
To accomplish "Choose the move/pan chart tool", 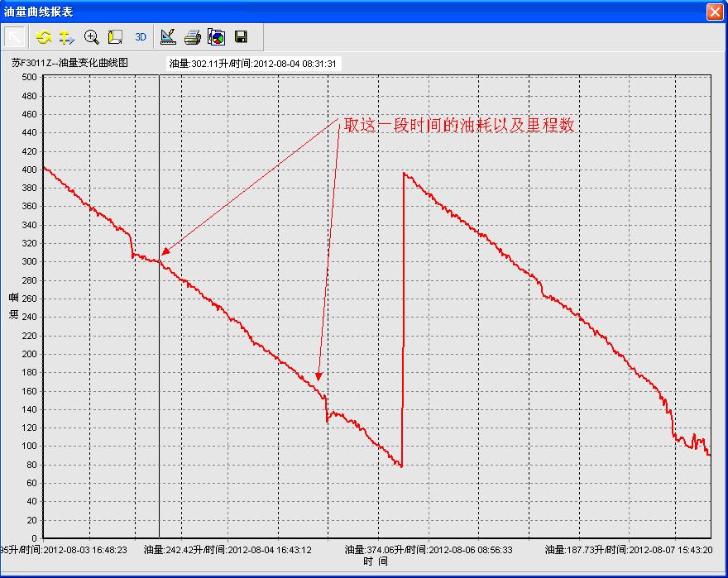I will coord(67,37).
